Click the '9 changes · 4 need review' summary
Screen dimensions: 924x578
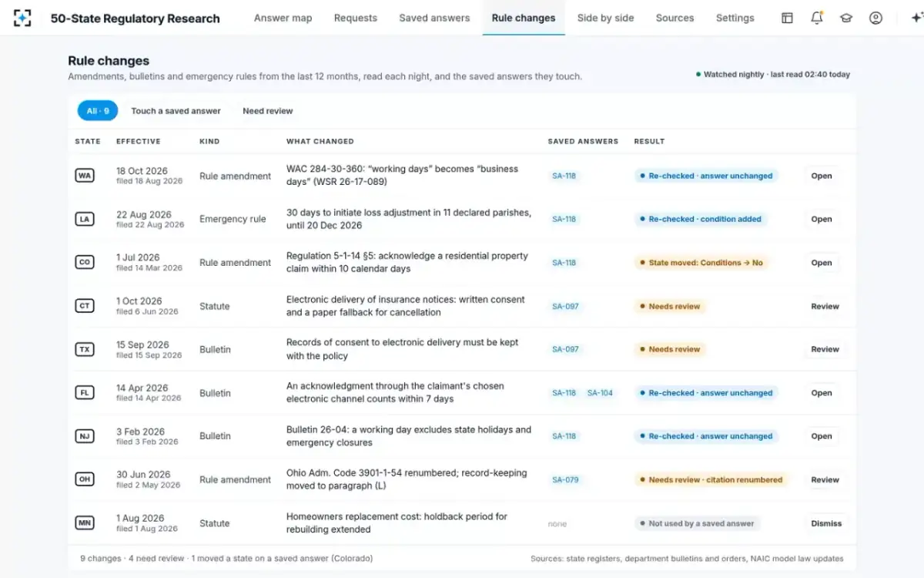coord(226,559)
